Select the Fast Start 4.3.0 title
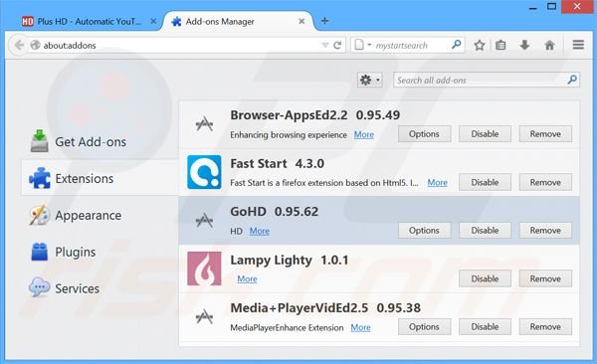Viewport: 597px width, 364px height. coord(278,163)
